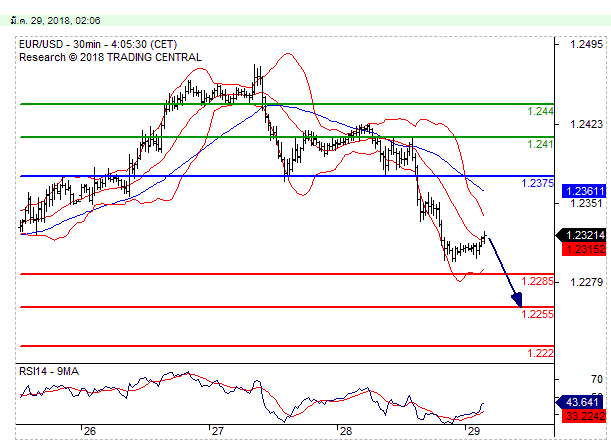Click the Research © 2018 TRADING CENTRAL text
The width and height of the screenshot is (611, 447).
(x=110, y=57)
